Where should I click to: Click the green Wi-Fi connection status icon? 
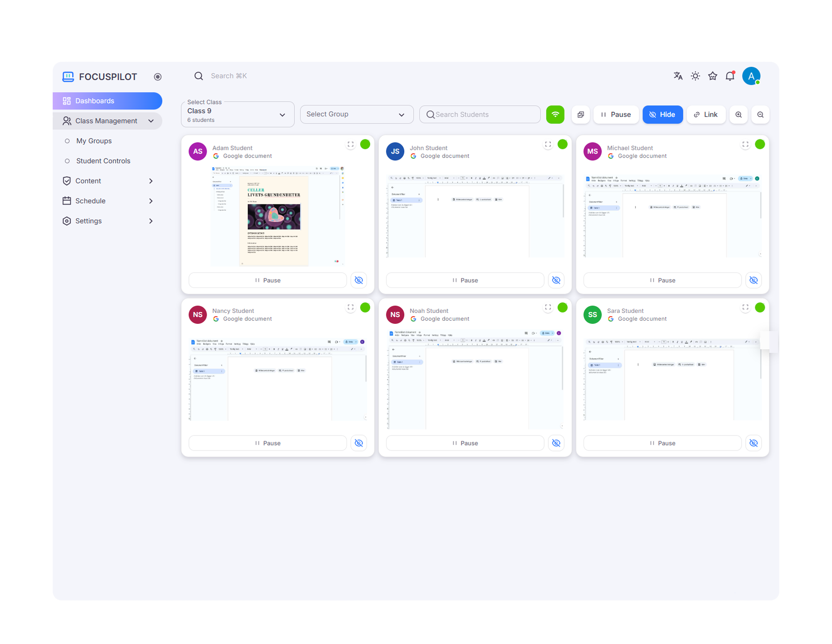[555, 114]
